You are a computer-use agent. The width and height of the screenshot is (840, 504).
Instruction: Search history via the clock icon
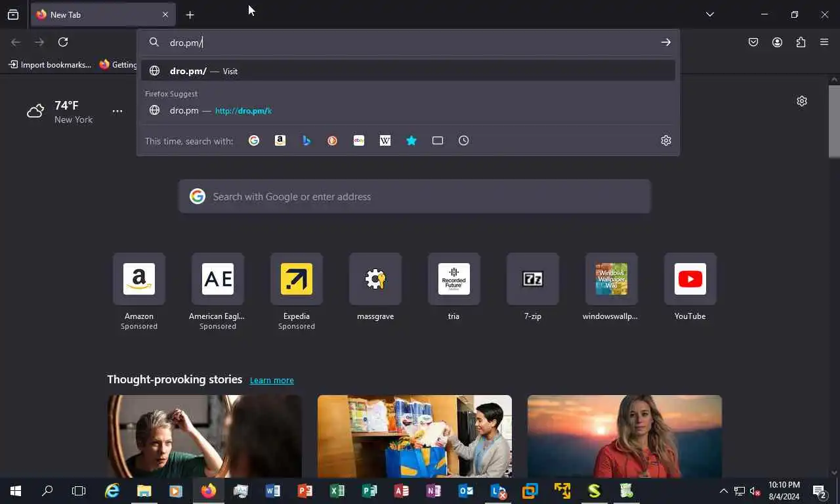[x=464, y=140]
